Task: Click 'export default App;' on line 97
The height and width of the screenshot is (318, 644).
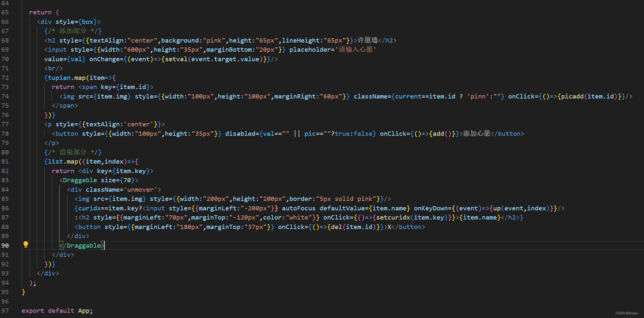Action: coord(57,311)
